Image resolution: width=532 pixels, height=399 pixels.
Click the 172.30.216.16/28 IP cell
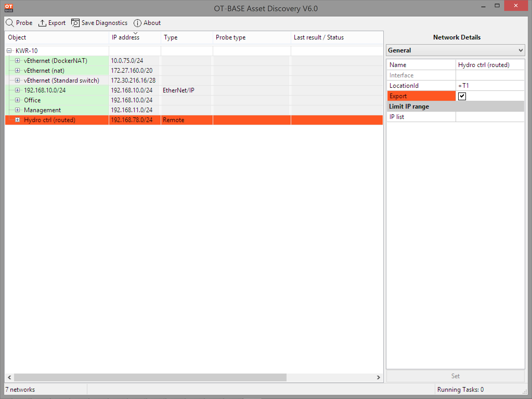pos(135,80)
